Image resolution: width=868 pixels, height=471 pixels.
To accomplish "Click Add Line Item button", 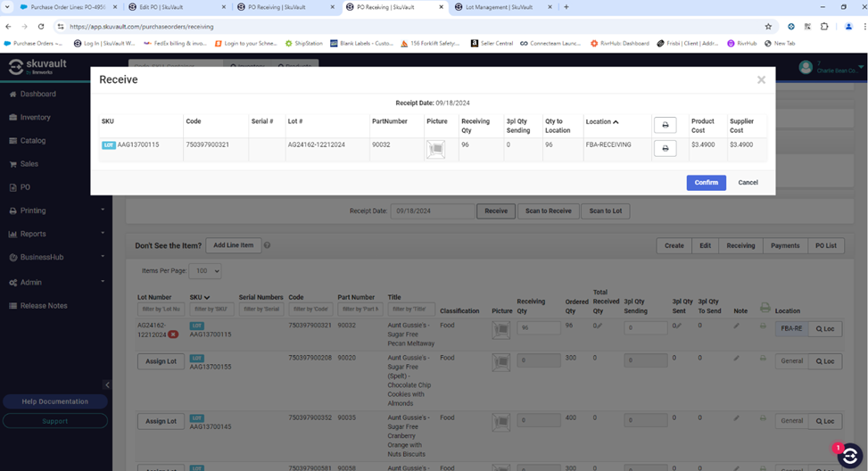I will click(233, 245).
